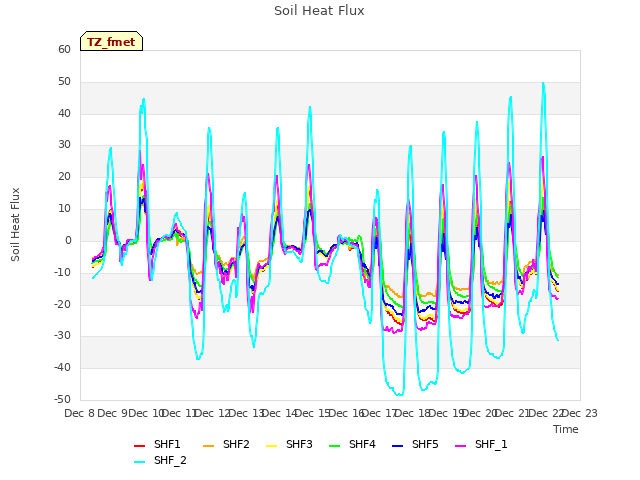Viewport: 640px width, 480px height.
Task: Click the 0 y-axis tick label
Action: (68, 241)
